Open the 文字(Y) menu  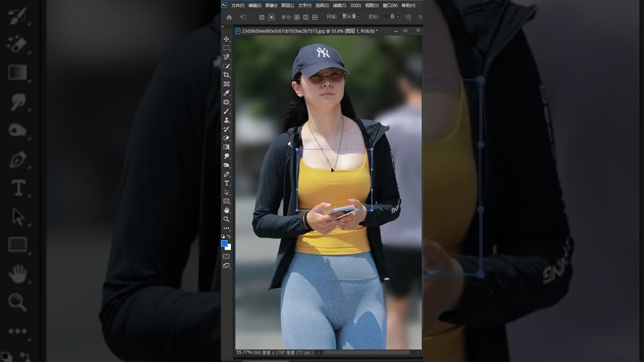305,6
